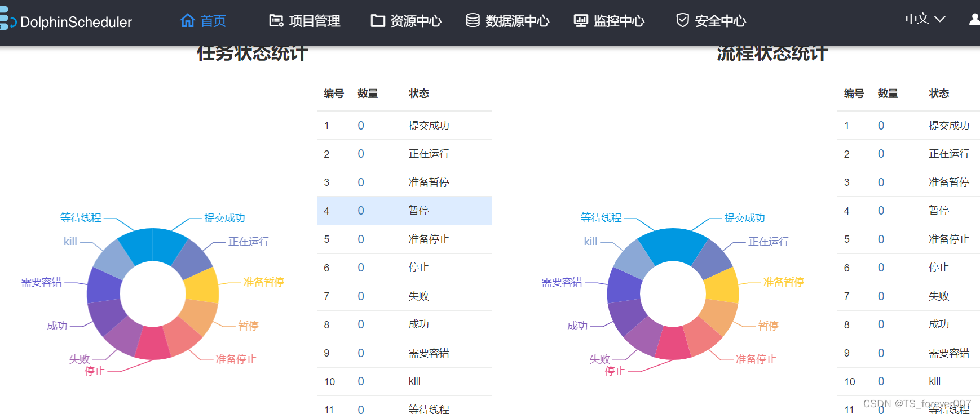Click the project management icon beside 项目管理
Image resolution: width=980 pixels, height=414 pixels.
[x=276, y=21]
